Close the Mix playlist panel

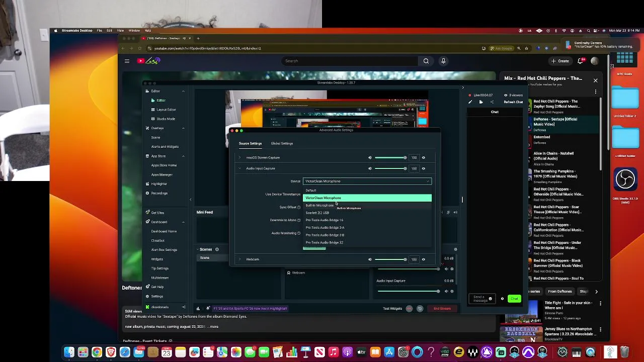pos(596,80)
